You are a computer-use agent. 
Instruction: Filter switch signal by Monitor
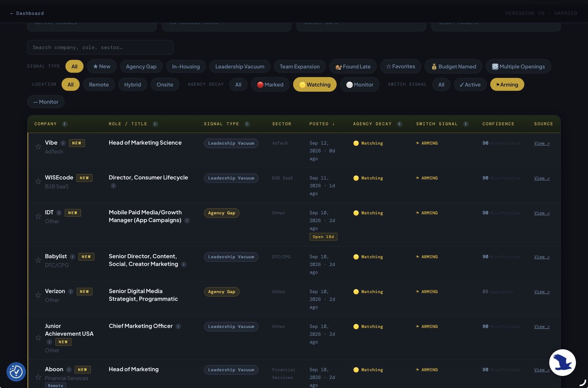tap(46, 102)
